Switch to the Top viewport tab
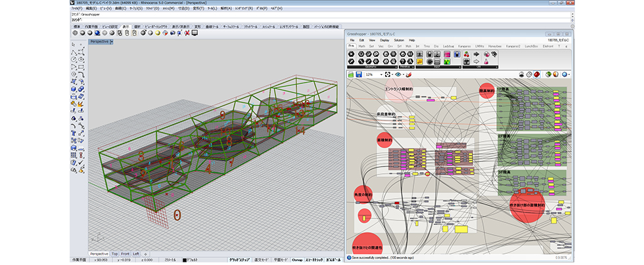 [x=114, y=254]
